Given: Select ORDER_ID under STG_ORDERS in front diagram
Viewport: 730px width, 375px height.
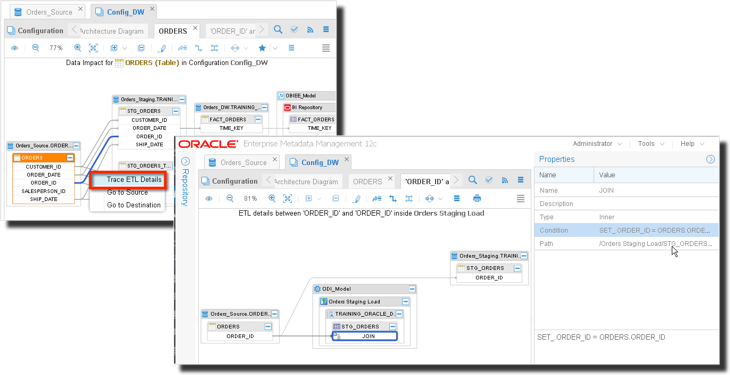Looking at the screenshot, I should point(488,278).
